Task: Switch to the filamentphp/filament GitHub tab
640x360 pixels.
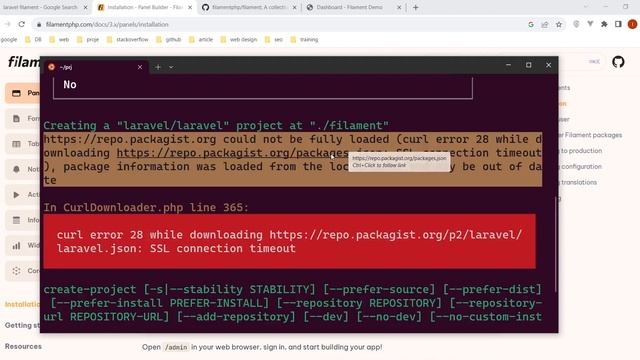Action: pyautogui.click(x=249, y=7)
